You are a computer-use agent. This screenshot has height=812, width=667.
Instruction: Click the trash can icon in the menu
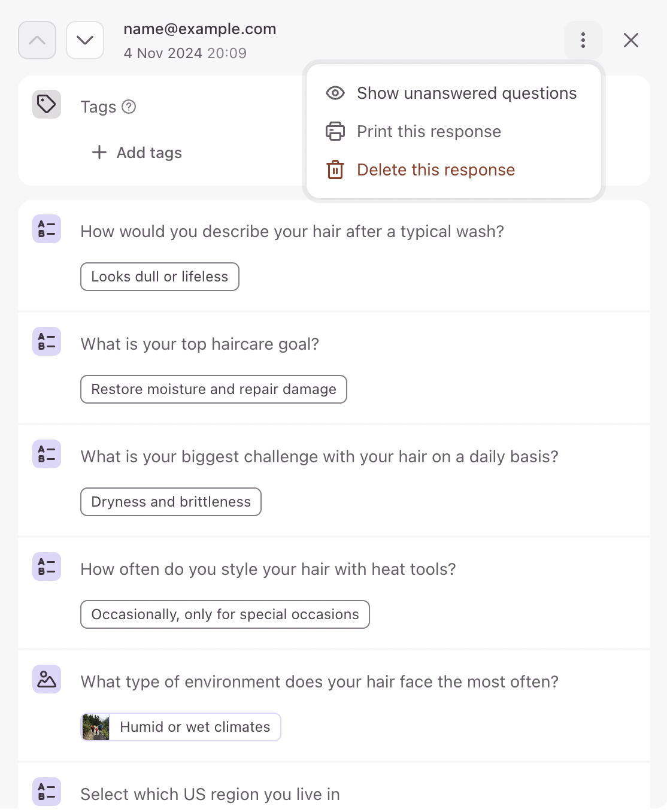pos(335,169)
